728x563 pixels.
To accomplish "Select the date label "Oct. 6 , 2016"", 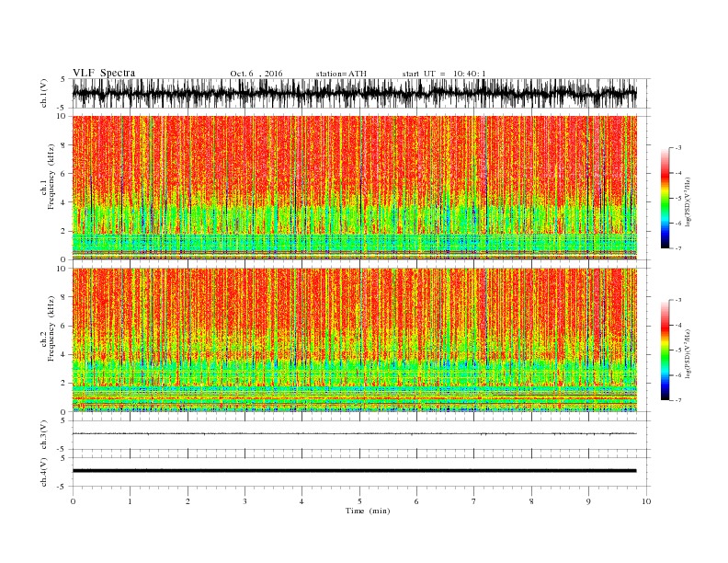I will pyautogui.click(x=256, y=74).
